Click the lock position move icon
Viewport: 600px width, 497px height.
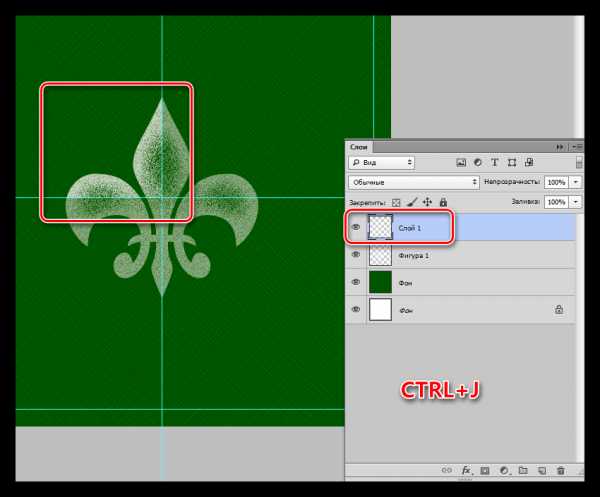pos(426,202)
